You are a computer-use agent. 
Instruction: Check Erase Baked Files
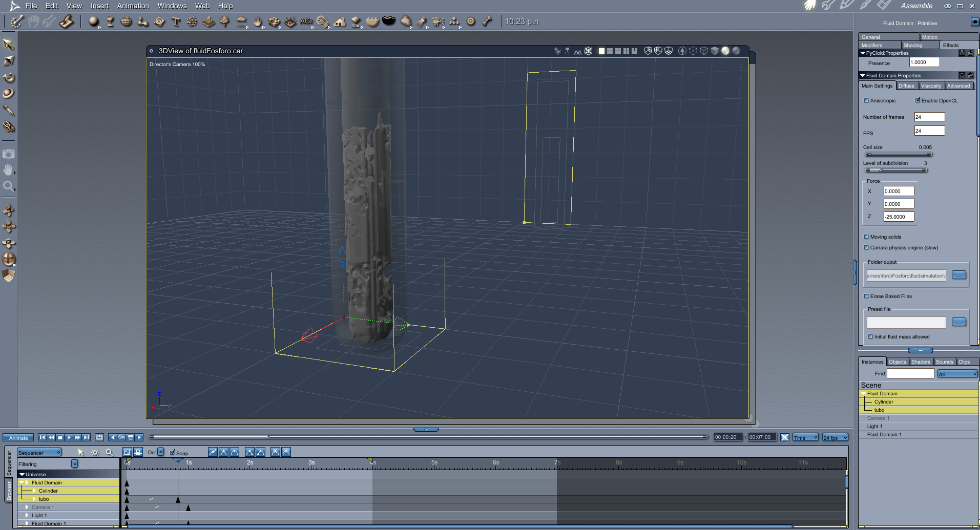pos(866,296)
